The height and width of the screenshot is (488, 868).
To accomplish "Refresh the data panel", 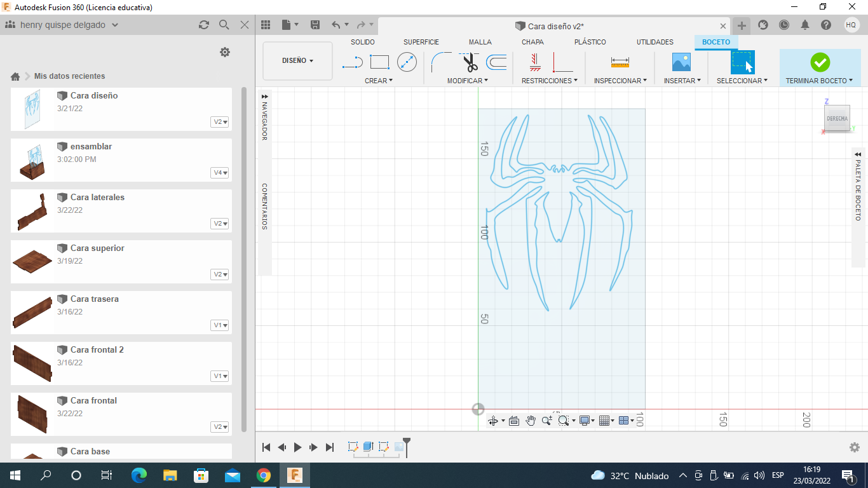I will 203,25.
